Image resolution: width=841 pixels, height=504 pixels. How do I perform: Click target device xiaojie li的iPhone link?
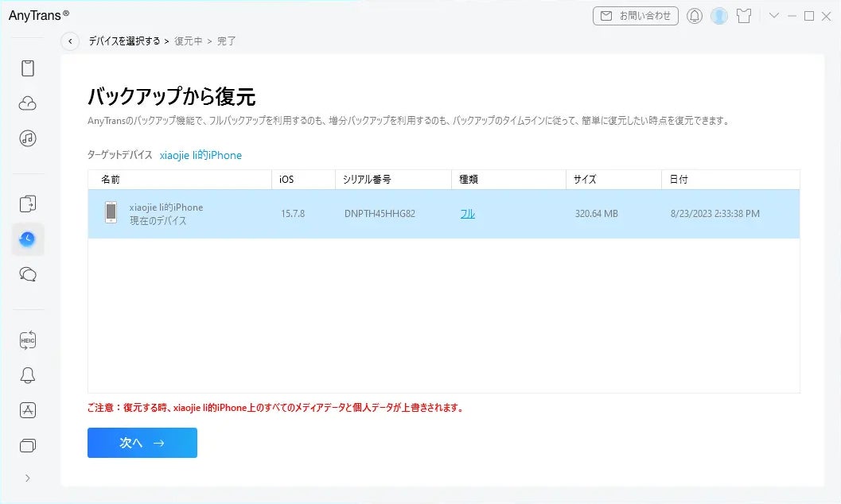click(201, 155)
